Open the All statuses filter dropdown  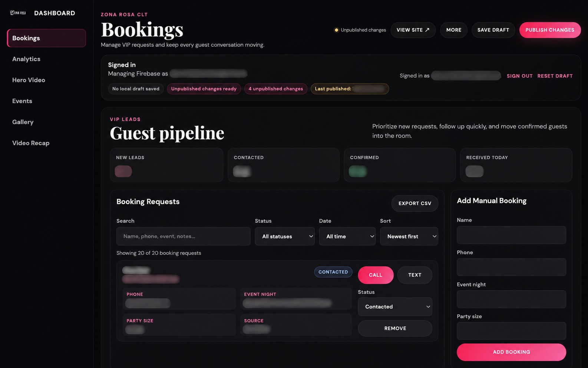(285, 236)
